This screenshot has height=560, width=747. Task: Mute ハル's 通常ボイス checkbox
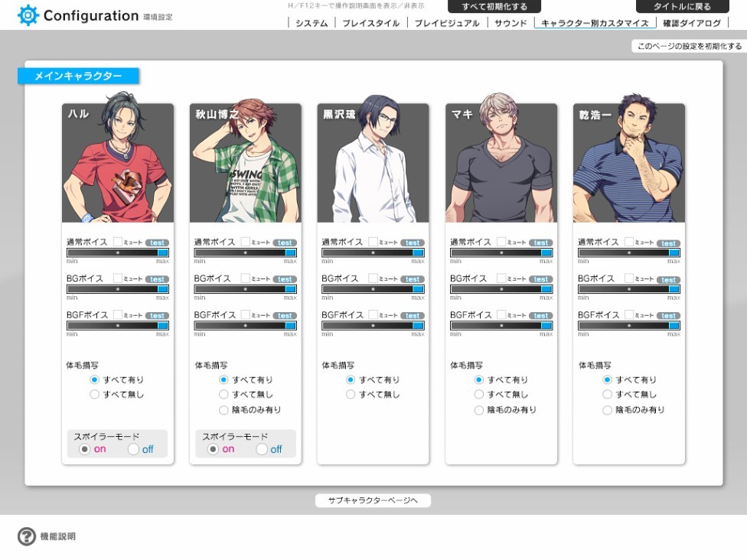coord(118,242)
